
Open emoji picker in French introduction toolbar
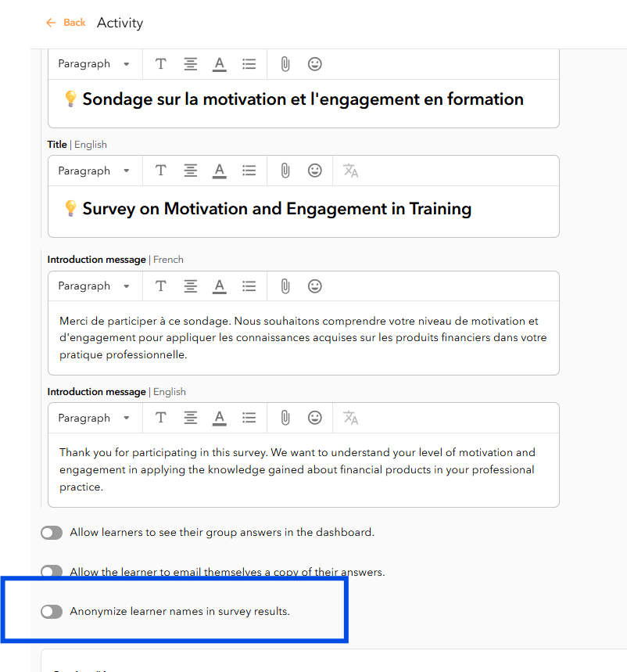coord(315,286)
